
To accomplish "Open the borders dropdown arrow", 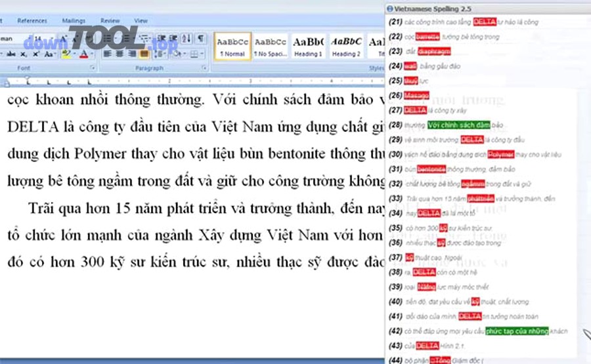I will coord(202,54).
